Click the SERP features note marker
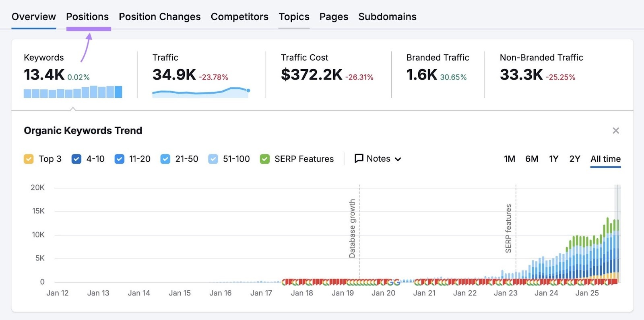Image resolution: width=644 pixels, height=320 pixels. [508, 228]
